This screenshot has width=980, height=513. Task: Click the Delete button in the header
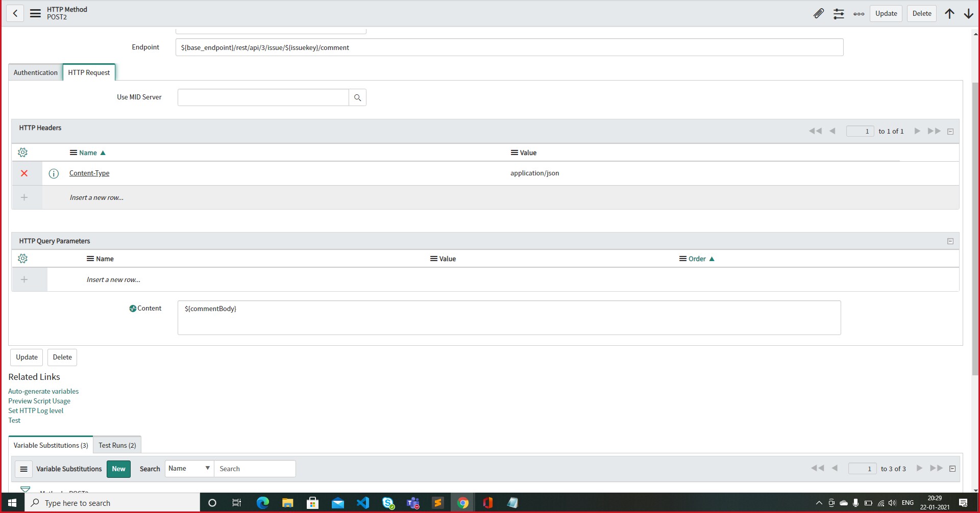[922, 14]
